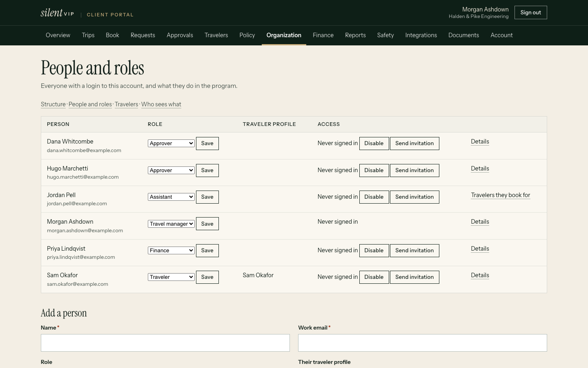Open Morgan Ashdown's Travel manager dropdown

pos(171,224)
